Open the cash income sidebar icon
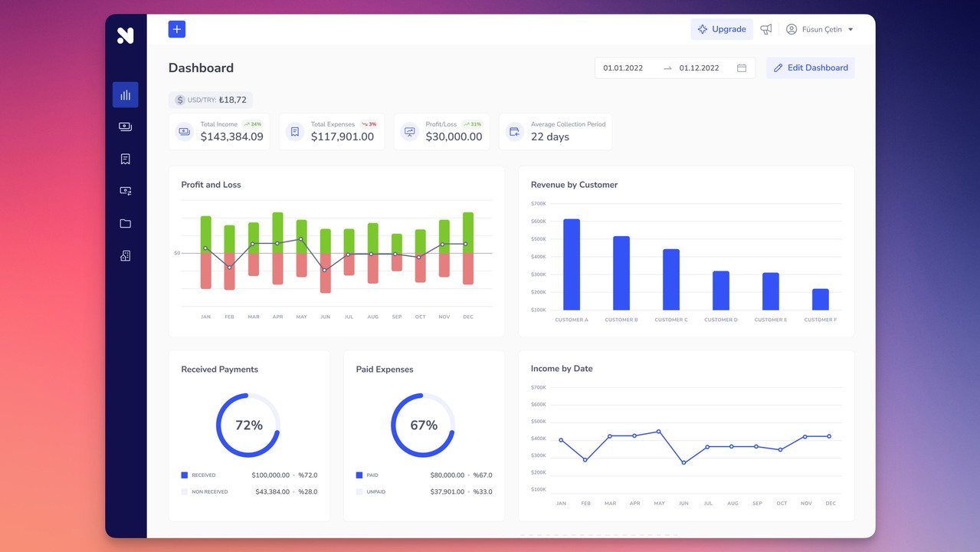 (x=125, y=127)
